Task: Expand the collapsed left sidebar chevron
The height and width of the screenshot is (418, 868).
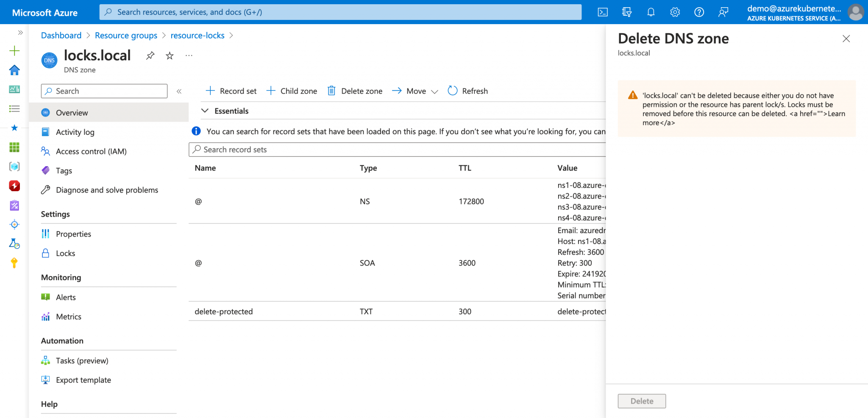Action: tap(19, 32)
